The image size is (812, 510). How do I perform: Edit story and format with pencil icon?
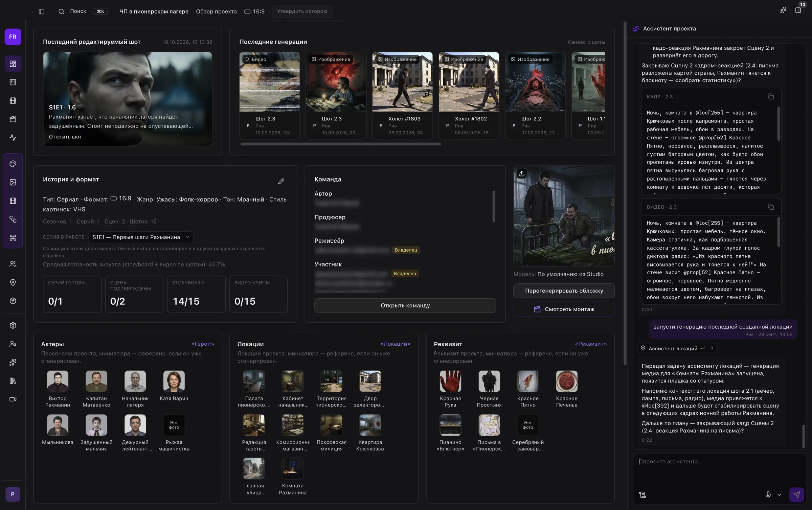[x=281, y=182]
